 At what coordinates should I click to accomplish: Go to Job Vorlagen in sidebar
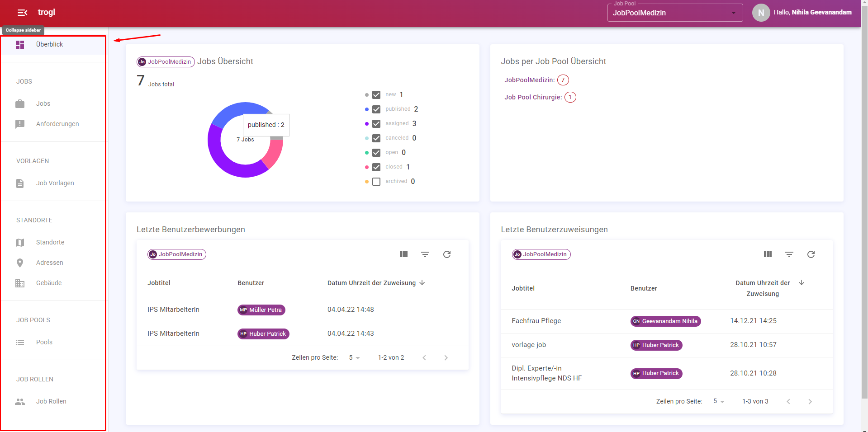pos(55,183)
